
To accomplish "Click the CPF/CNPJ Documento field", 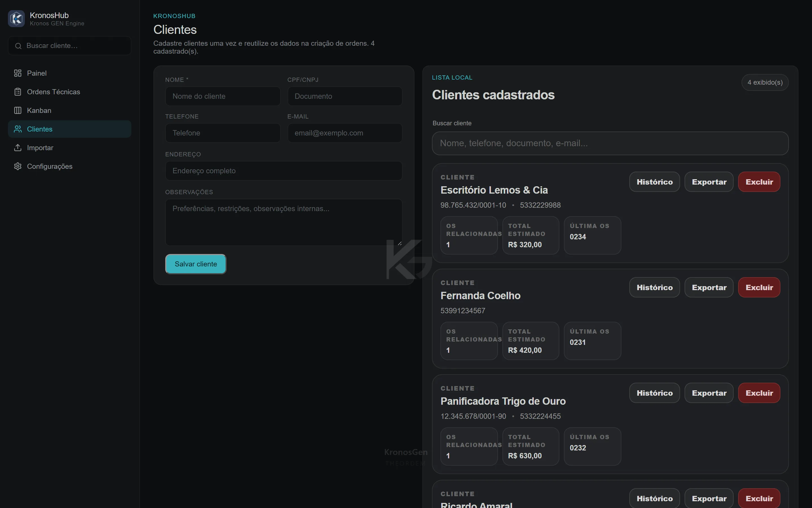I will (345, 96).
